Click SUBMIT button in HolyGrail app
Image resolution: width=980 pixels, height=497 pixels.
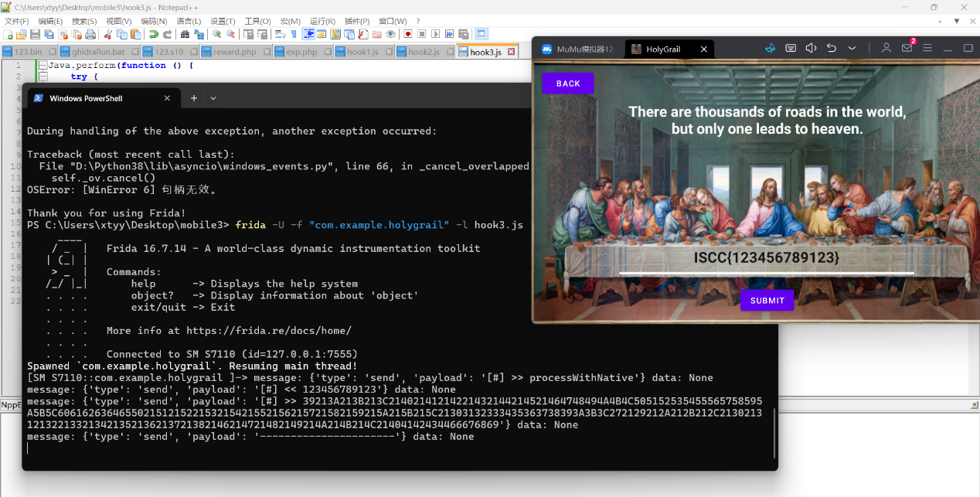click(767, 301)
